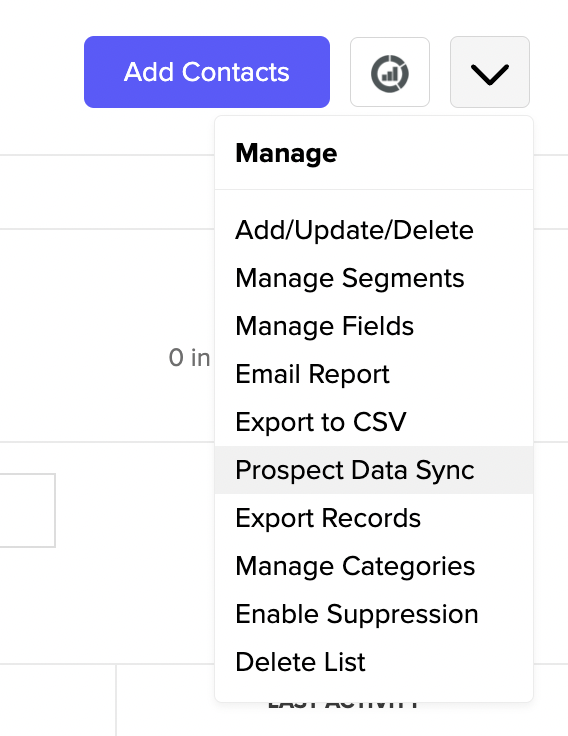The height and width of the screenshot is (736, 568).
Task: Click the bold Manage menu heading
Action: click(286, 153)
